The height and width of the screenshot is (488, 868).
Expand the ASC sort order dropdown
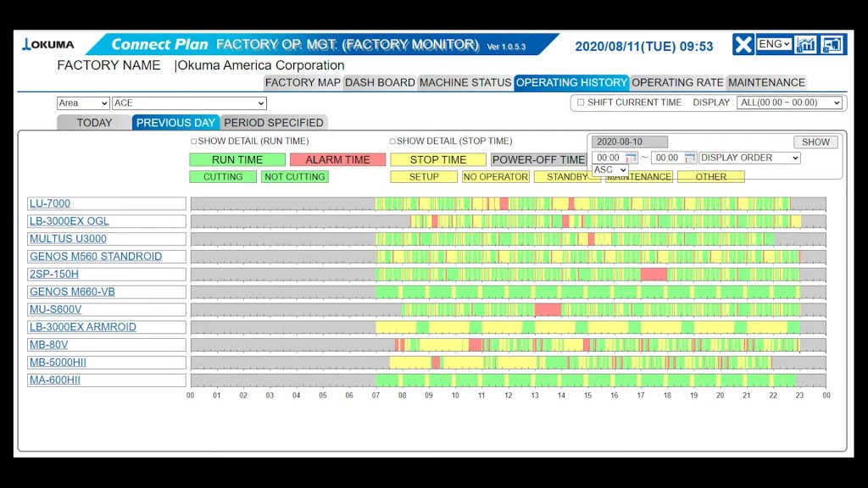pos(609,170)
